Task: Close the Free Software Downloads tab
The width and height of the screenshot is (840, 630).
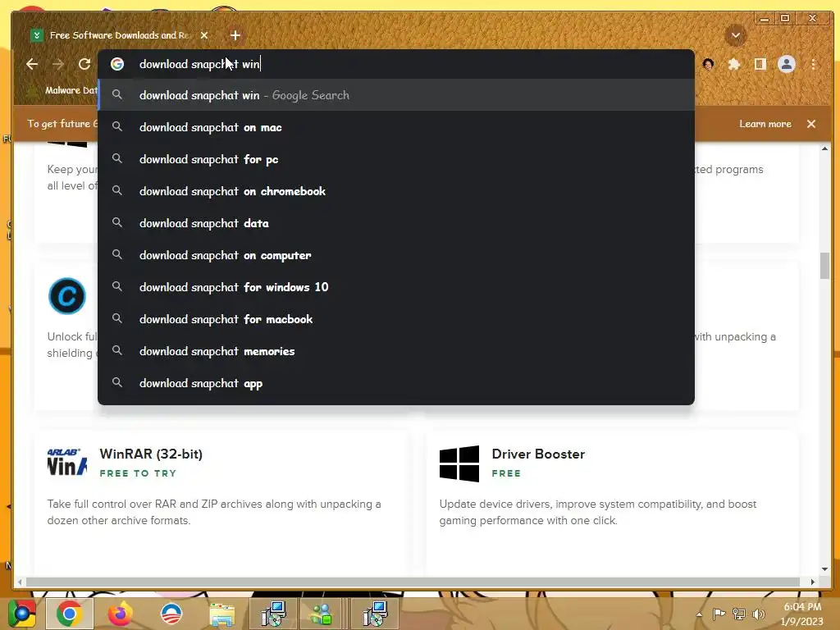Action: pyautogui.click(x=204, y=35)
